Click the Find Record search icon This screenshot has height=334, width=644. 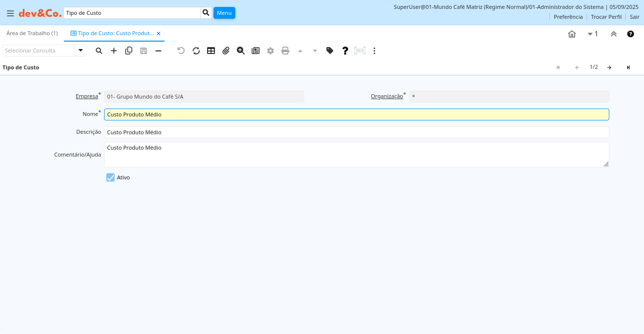coord(99,51)
